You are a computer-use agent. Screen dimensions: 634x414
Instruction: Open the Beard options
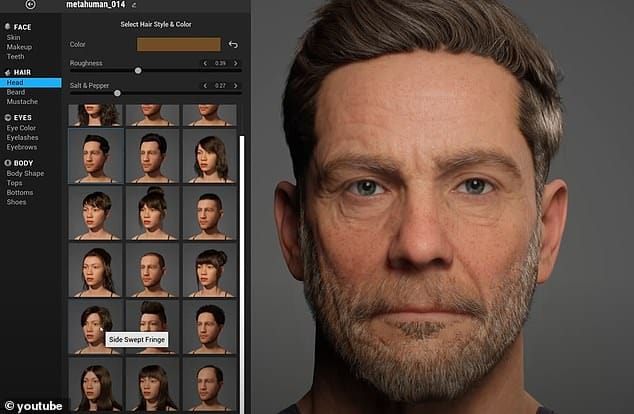[x=18, y=92]
